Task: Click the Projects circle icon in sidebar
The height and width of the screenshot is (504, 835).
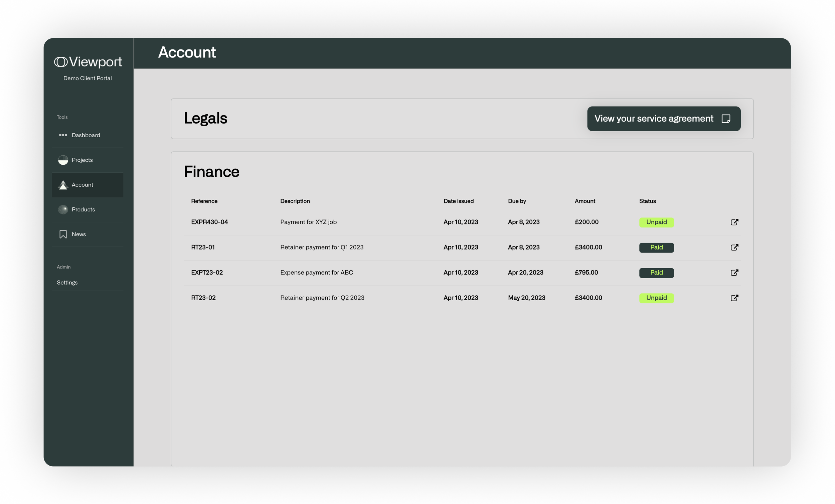Action: (x=63, y=160)
